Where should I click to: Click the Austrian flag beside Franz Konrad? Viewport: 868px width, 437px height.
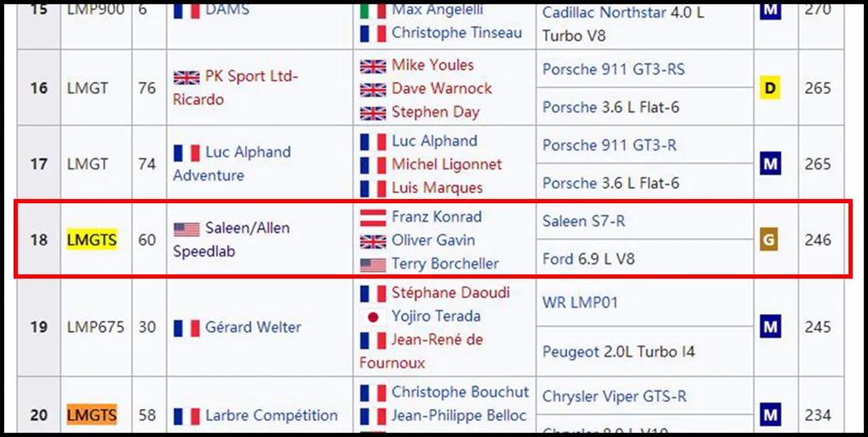pyautogui.click(x=372, y=218)
